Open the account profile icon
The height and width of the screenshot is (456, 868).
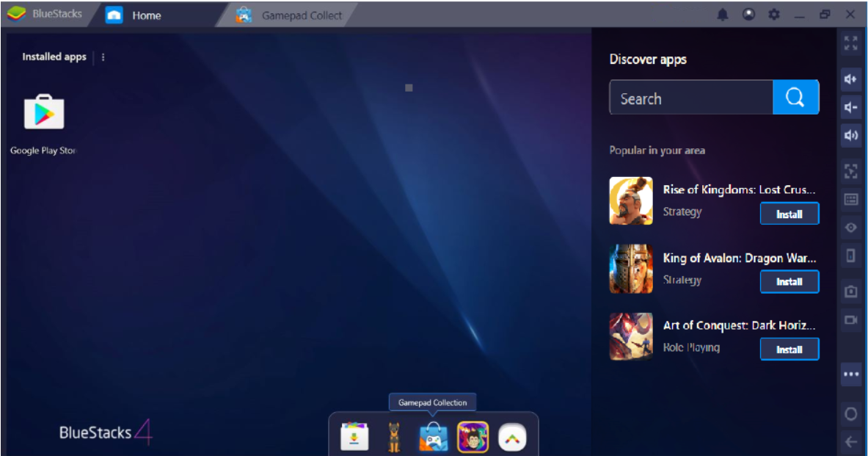748,15
